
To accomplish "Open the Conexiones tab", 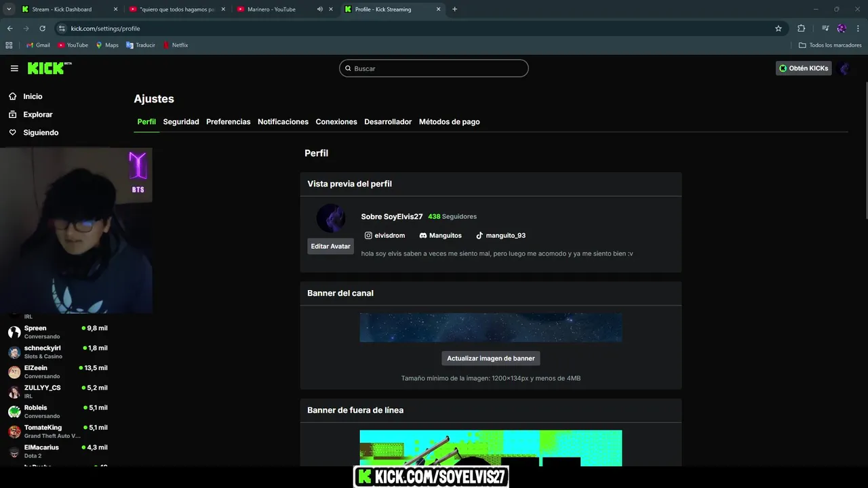I will [336, 122].
